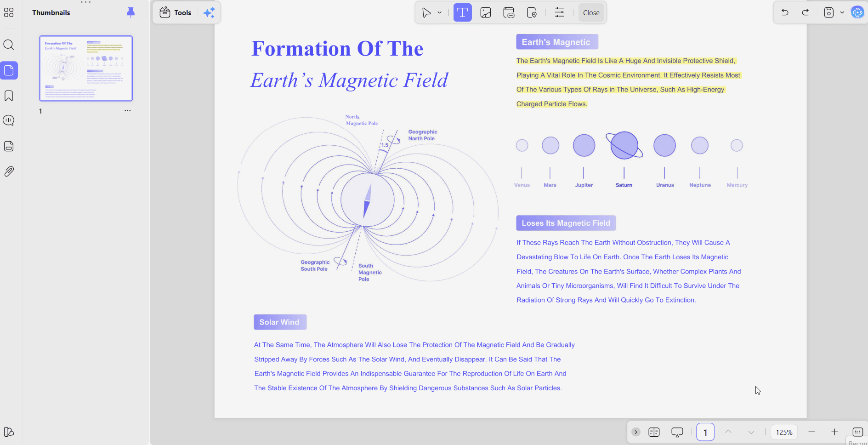Click the Formation Of The title text

(x=337, y=49)
